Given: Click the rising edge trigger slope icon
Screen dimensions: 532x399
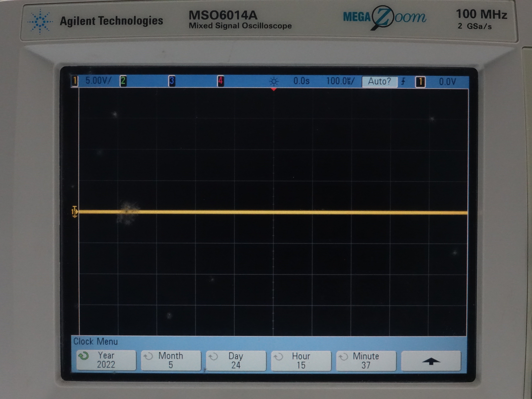Looking at the screenshot, I should tap(403, 81).
